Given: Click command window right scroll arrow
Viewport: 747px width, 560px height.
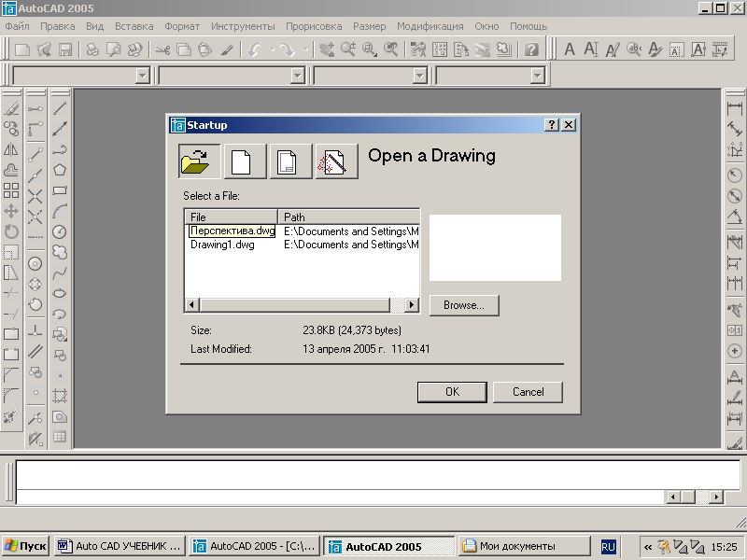Looking at the screenshot, I should click(716, 497).
